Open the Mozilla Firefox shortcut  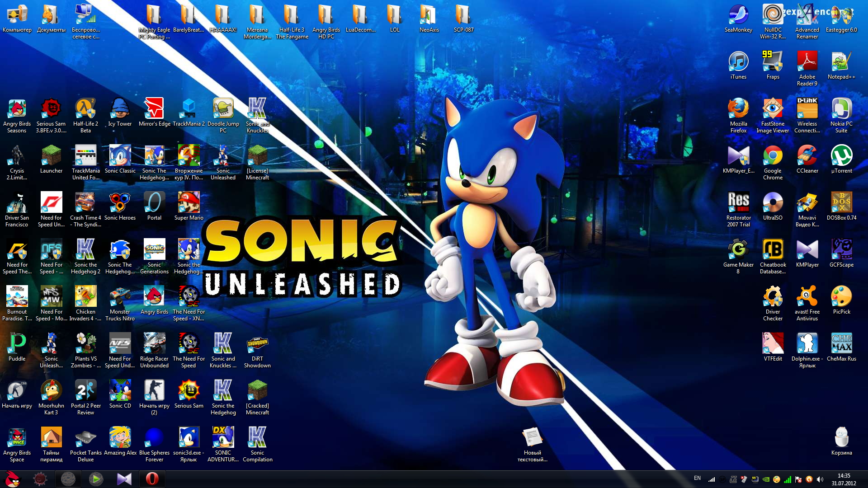coord(738,109)
